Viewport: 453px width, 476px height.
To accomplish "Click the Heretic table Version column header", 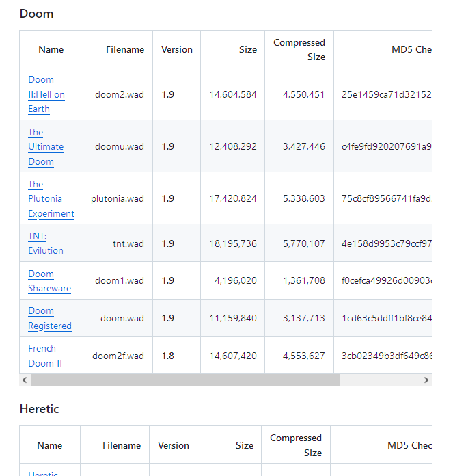I will click(174, 445).
